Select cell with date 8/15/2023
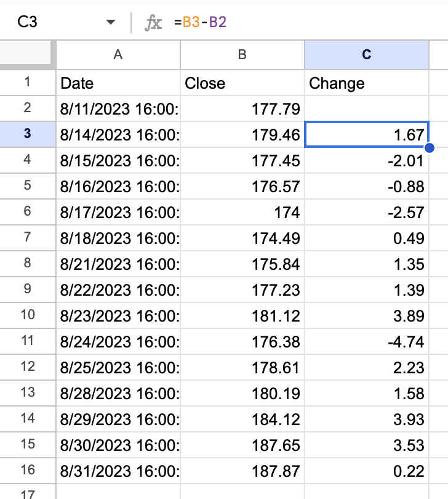Viewport: 448px width, 499px height. click(x=118, y=160)
